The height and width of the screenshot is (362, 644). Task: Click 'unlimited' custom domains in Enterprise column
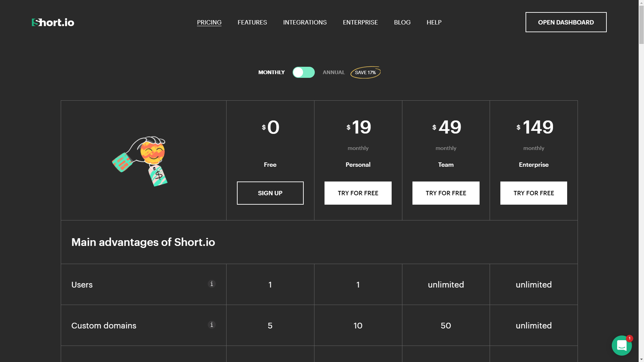[534, 325]
